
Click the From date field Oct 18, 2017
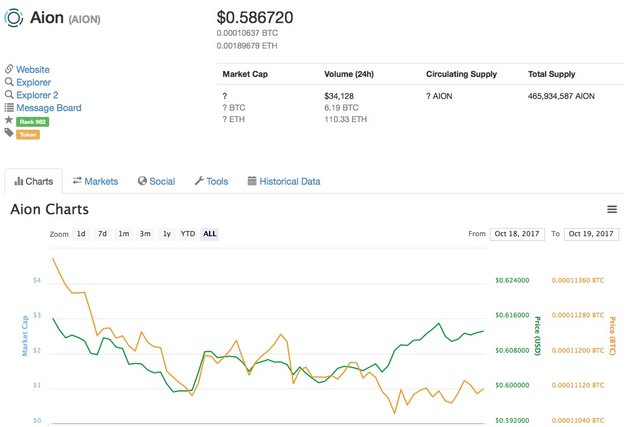pyautogui.click(x=517, y=234)
